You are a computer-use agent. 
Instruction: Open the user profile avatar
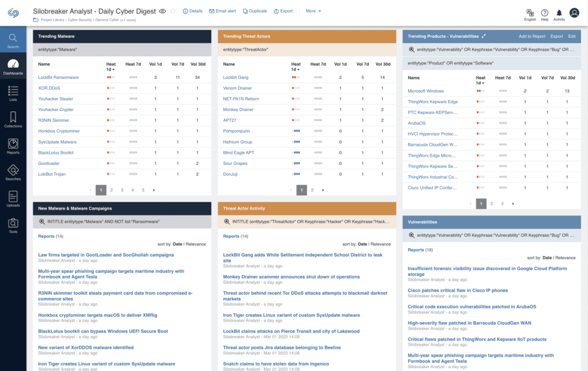pyautogui.click(x=574, y=13)
